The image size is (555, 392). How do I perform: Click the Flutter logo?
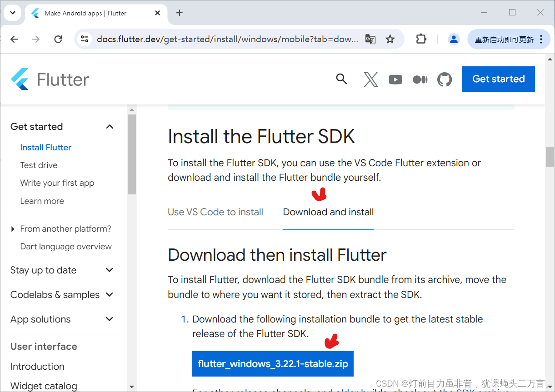(50, 79)
